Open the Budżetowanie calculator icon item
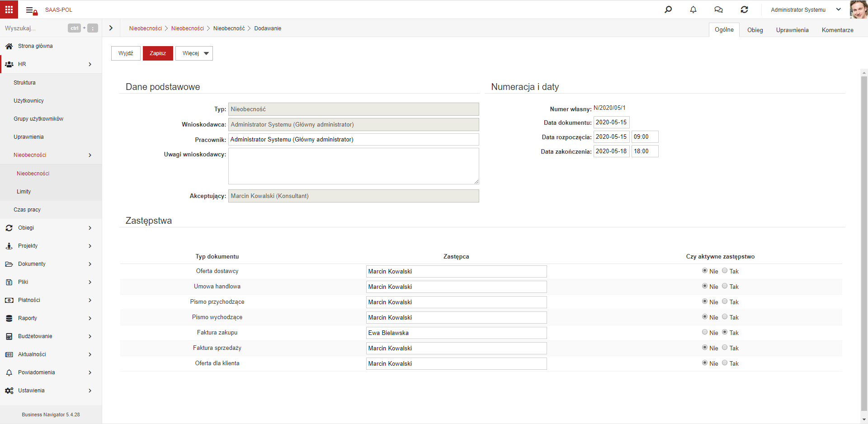This screenshot has width=868, height=424. click(x=9, y=336)
